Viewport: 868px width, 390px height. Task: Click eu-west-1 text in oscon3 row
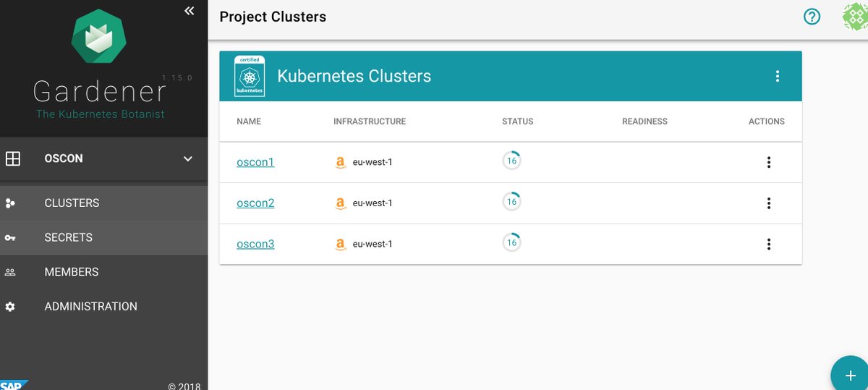click(x=373, y=244)
